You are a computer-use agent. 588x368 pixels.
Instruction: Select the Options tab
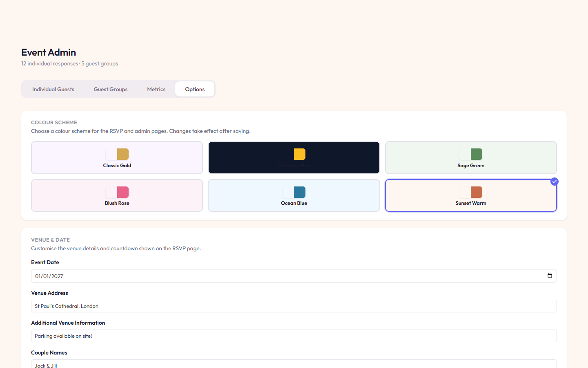click(x=195, y=89)
